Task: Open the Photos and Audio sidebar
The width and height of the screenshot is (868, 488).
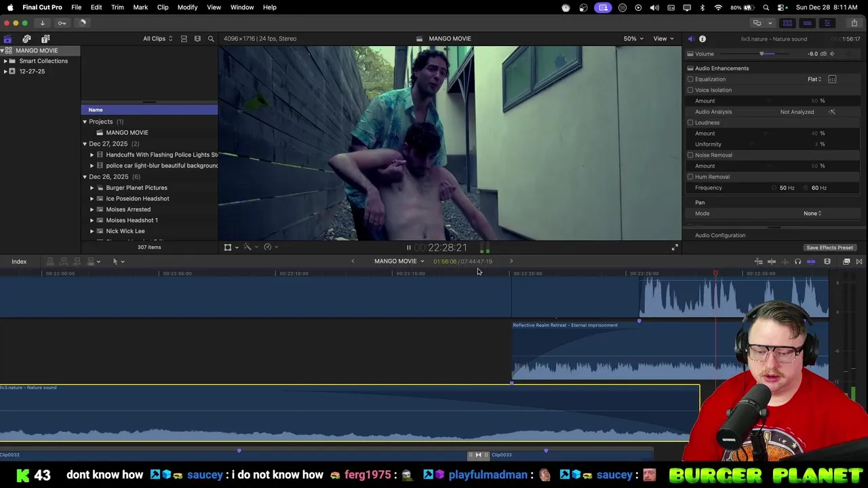Action: point(26,39)
